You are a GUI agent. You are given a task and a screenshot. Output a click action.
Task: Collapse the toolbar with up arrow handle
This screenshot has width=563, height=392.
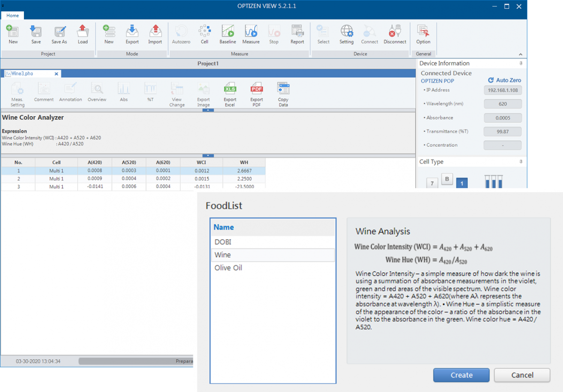(x=209, y=110)
